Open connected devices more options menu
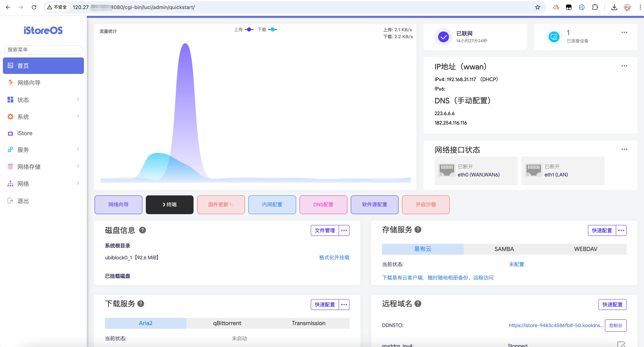Screen dimensions: 644x347 click(x=624, y=33)
